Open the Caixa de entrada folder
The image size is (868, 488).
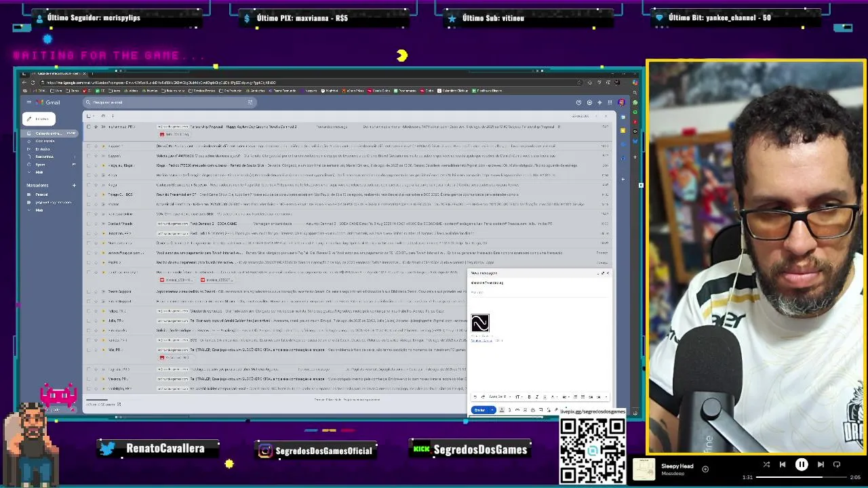51,134
